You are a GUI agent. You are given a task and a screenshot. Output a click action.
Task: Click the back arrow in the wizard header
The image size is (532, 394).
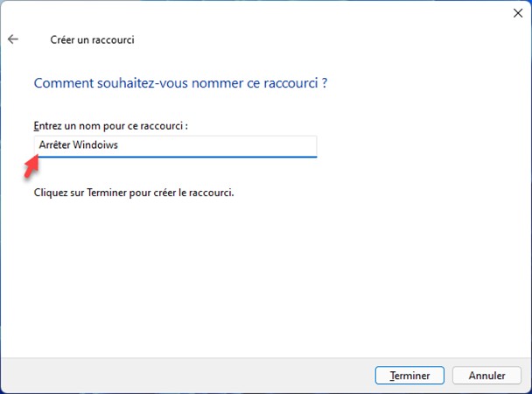click(13, 39)
